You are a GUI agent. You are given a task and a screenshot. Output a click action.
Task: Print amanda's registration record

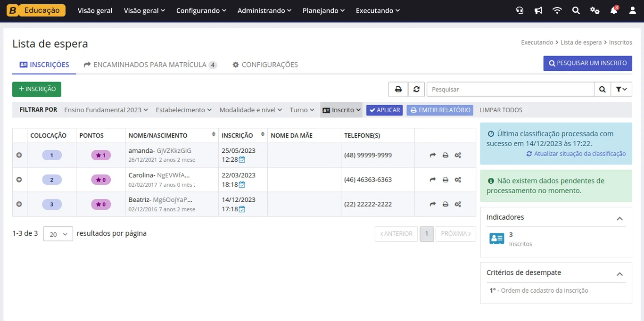point(446,155)
